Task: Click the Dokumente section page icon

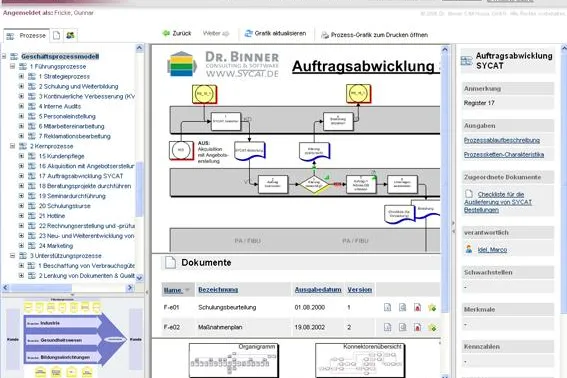Action: pyautogui.click(x=170, y=262)
